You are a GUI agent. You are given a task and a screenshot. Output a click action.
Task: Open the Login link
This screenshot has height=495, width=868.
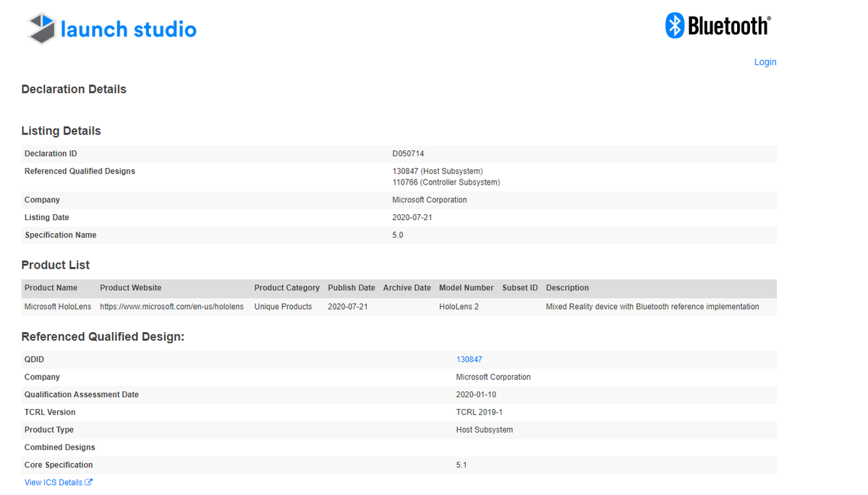[x=765, y=62]
